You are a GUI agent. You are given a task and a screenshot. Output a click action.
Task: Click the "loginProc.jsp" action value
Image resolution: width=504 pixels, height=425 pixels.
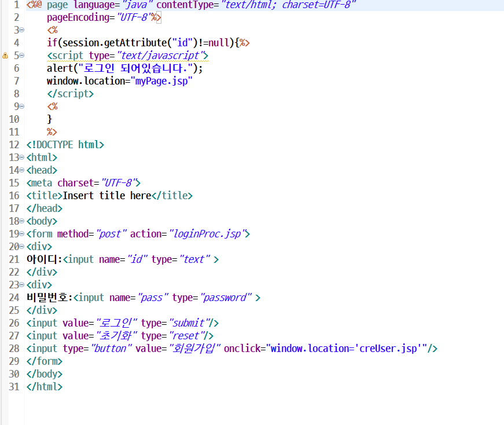click(x=207, y=234)
